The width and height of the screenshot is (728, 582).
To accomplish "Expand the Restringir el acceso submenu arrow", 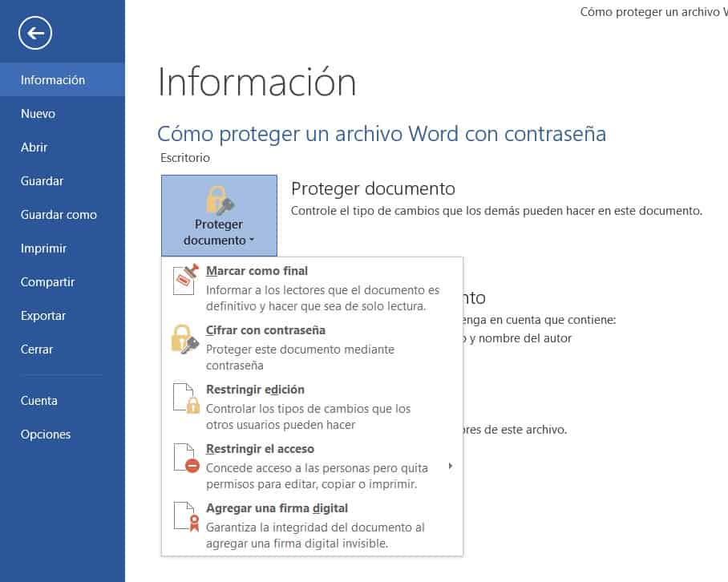I will [x=451, y=466].
